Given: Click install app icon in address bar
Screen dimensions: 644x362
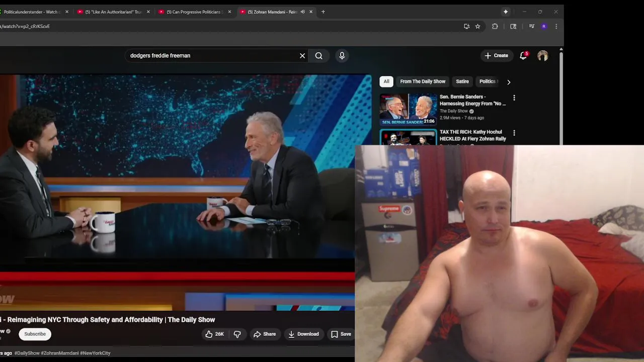Looking at the screenshot, I should pyautogui.click(x=466, y=27).
